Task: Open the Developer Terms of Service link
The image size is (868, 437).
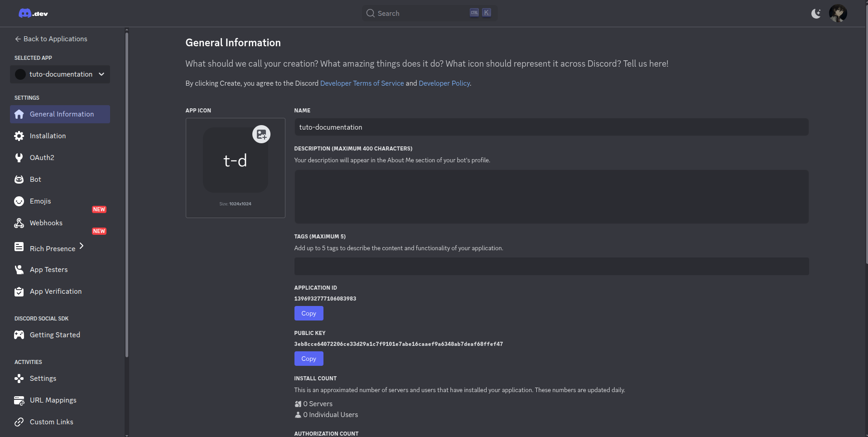Action: (x=362, y=83)
